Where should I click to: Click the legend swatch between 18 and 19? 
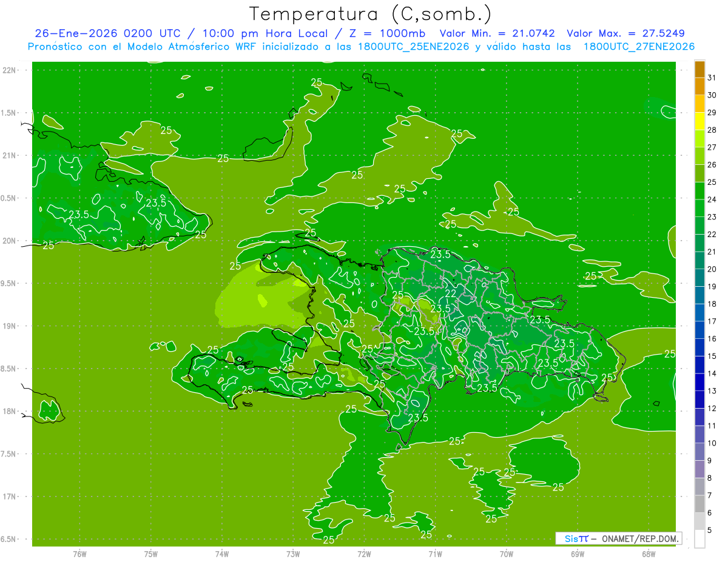tap(699, 295)
